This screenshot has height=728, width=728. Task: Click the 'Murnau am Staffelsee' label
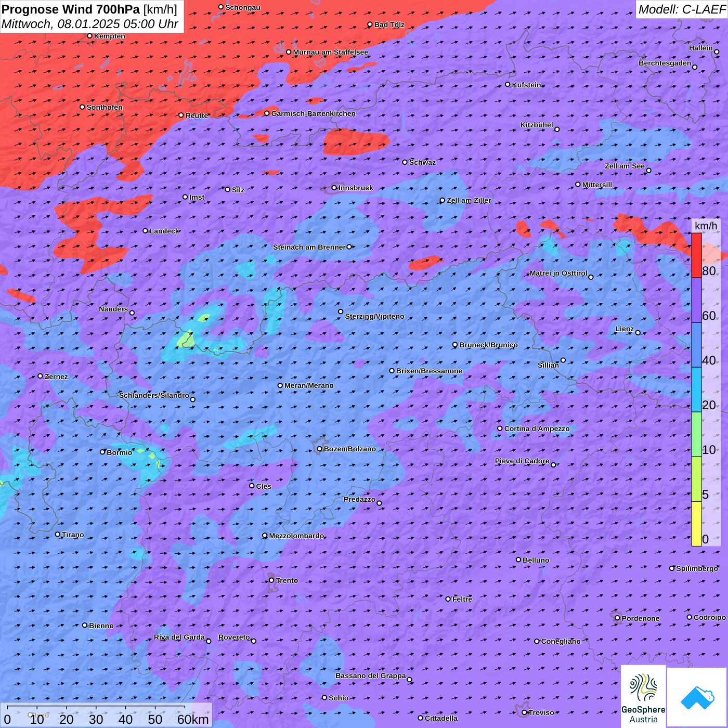pyautogui.click(x=331, y=52)
